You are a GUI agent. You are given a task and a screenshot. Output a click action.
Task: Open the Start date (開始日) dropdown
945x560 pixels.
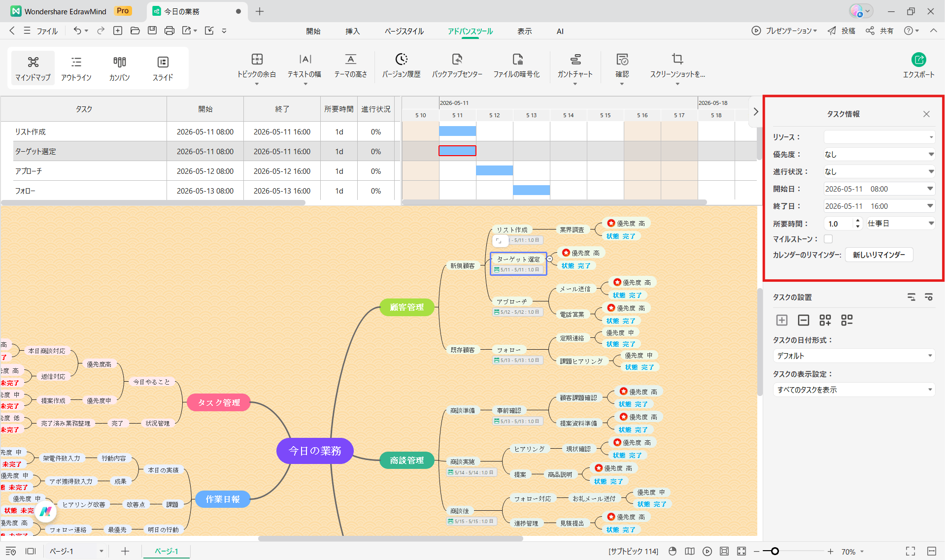click(x=879, y=189)
